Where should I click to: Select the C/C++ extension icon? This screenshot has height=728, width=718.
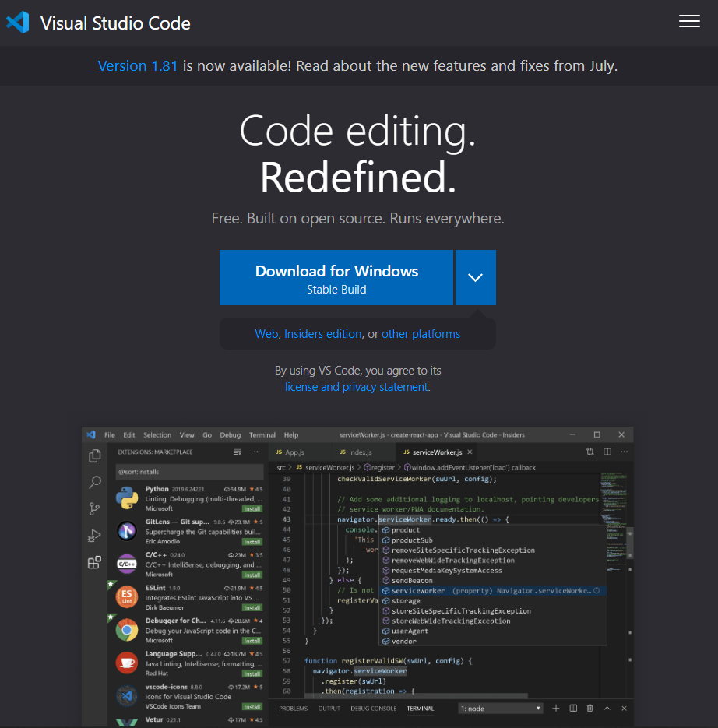[x=127, y=564]
